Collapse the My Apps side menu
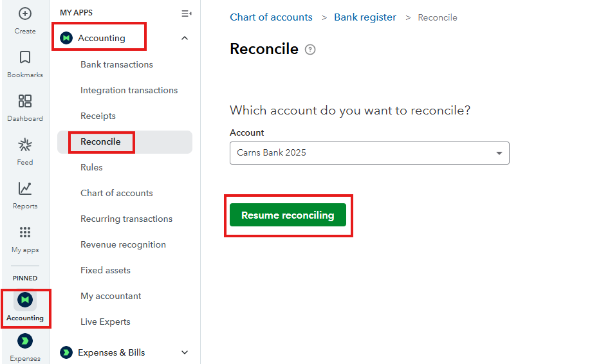This screenshot has height=364, width=592. tap(187, 13)
